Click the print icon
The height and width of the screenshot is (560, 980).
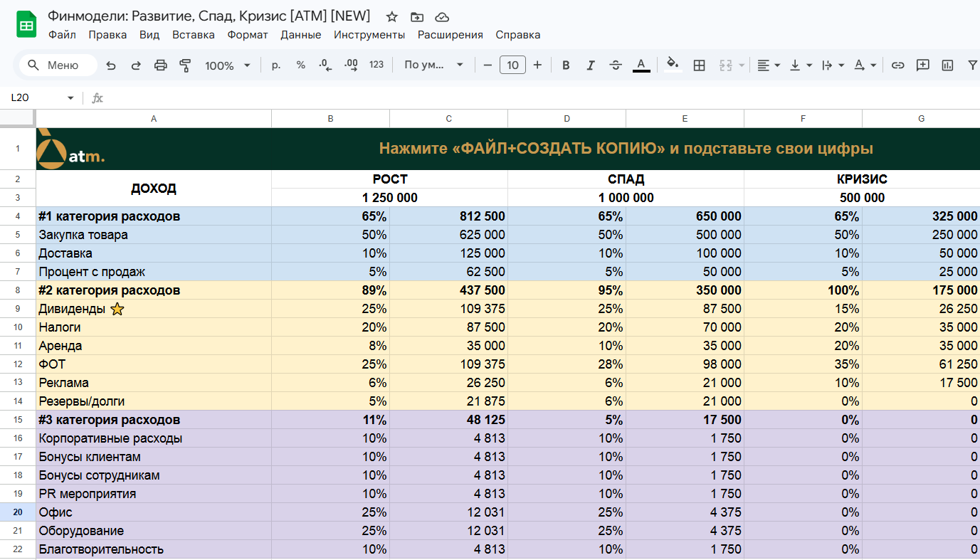(x=161, y=65)
